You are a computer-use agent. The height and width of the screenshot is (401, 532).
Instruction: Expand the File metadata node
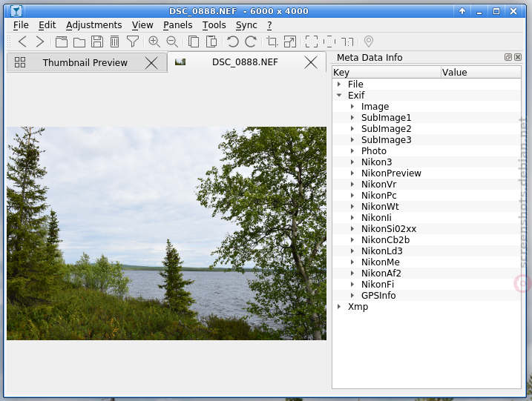(339, 84)
